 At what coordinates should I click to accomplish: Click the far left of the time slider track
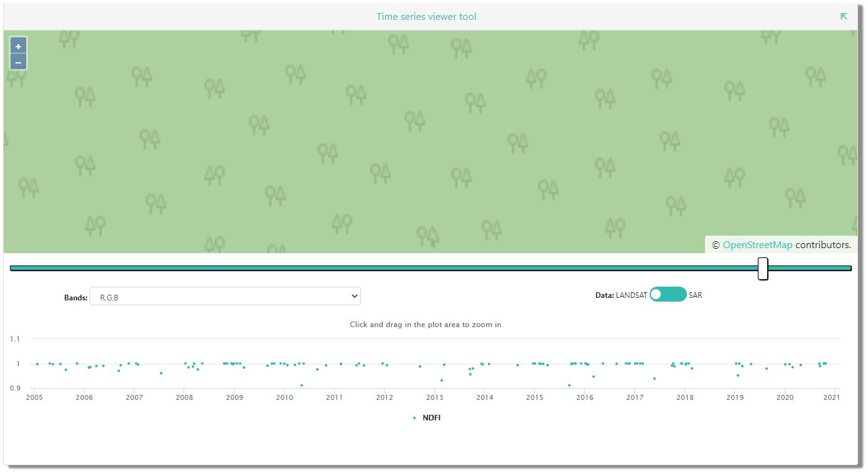tap(14, 268)
